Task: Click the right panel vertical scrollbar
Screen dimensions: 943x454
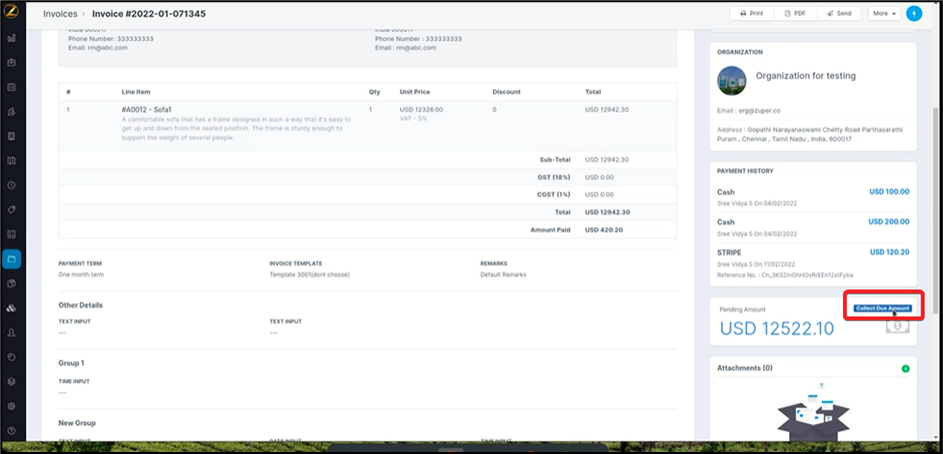Action: click(x=935, y=210)
